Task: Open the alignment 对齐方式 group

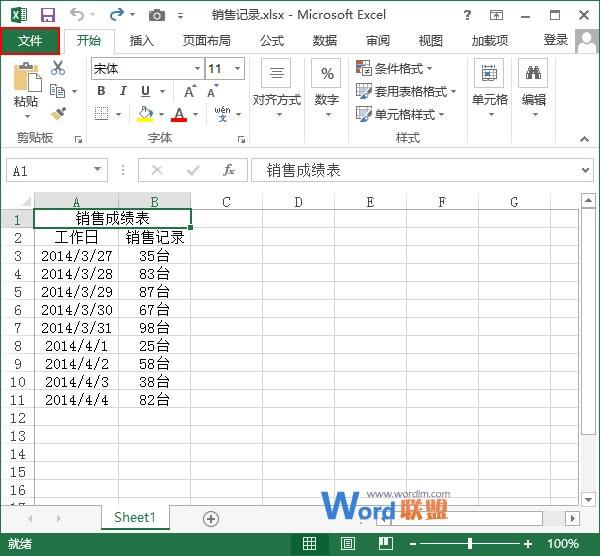Action: (277, 88)
